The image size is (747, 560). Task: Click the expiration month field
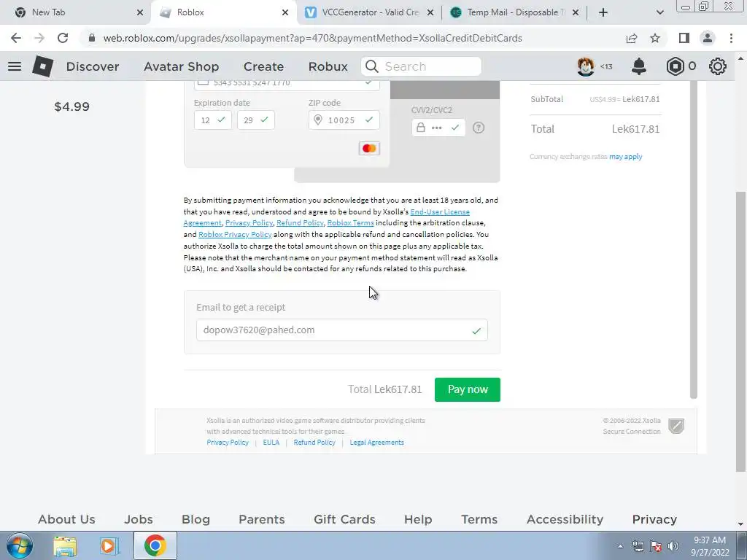(212, 120)
